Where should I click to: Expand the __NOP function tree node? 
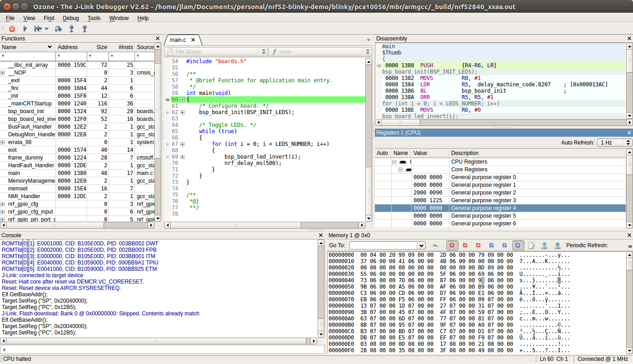pyautogui.click(x=3, y=73)
